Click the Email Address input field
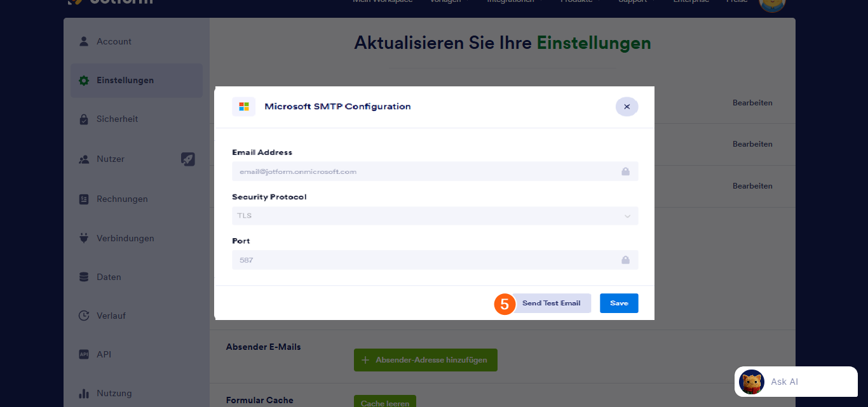Screen dimensions: 868x407 (x=434, y=171)
